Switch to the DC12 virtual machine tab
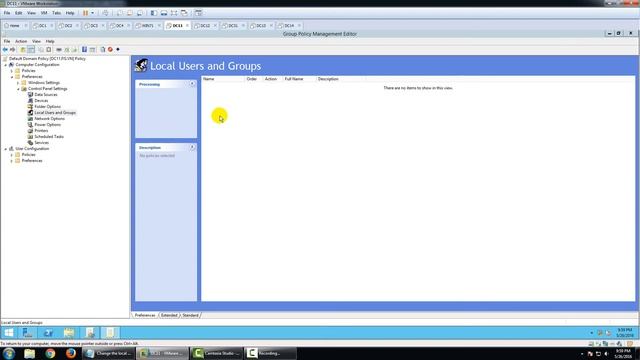 (x=205, y=25)
